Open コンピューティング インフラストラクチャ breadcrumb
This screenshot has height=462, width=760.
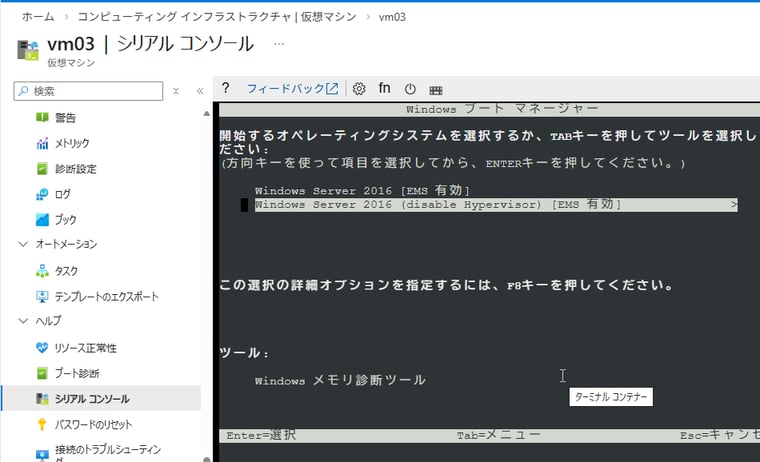point(217,17)
